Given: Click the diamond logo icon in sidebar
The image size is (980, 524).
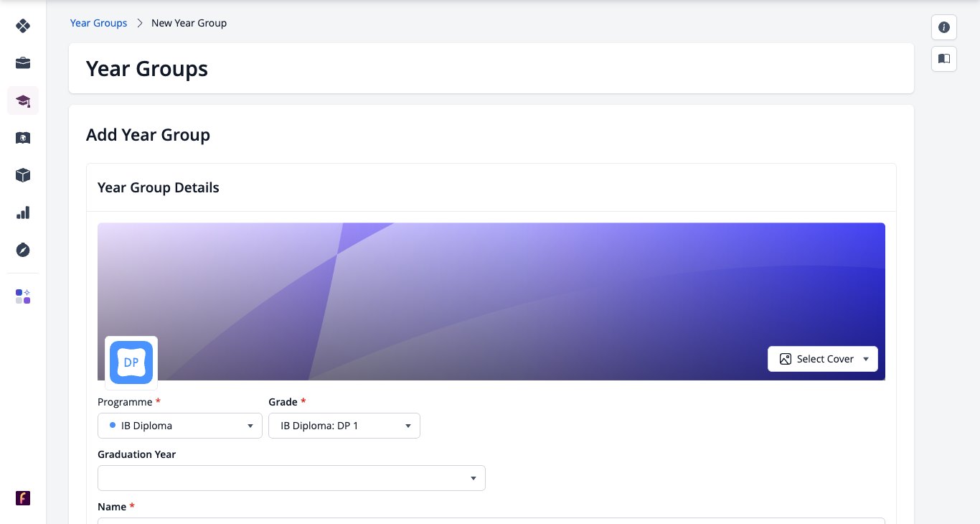Looking at the screenshot, I should coord(23,26).
